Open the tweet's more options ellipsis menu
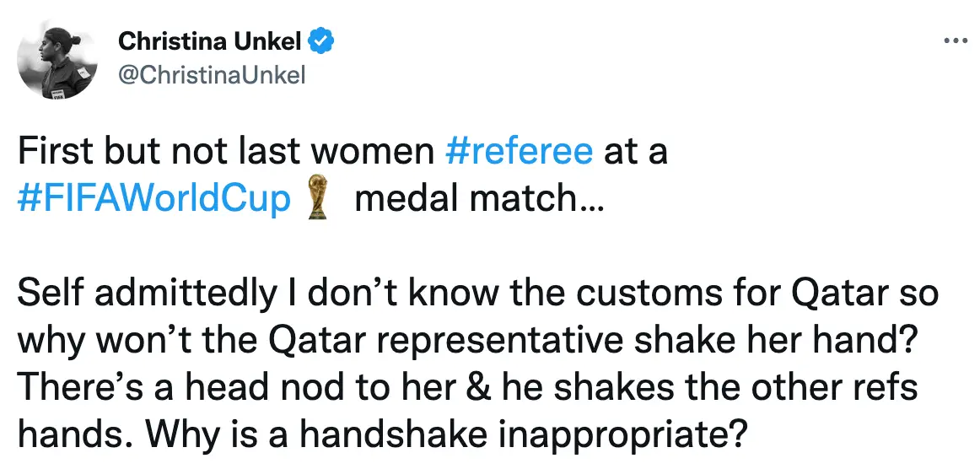Viewport: 980px width, 469px height. tap(953, 40)
